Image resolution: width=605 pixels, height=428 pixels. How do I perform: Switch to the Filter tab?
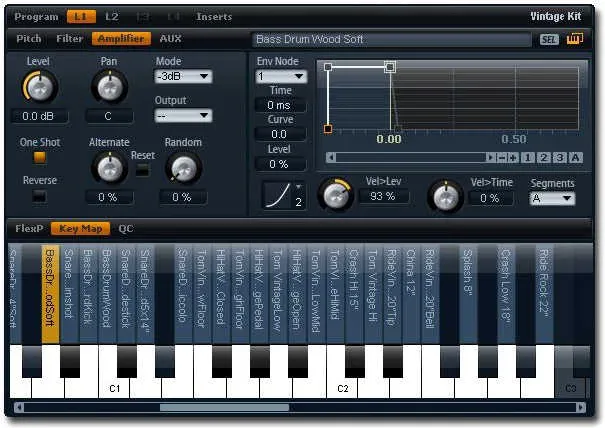(x=70, y=39)
